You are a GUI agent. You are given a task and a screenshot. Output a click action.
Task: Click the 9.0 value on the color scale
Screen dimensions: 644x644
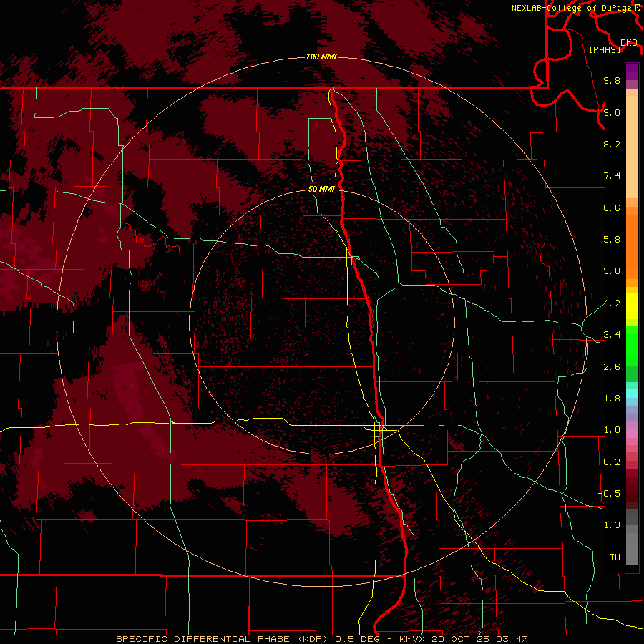tap(612, 112)
